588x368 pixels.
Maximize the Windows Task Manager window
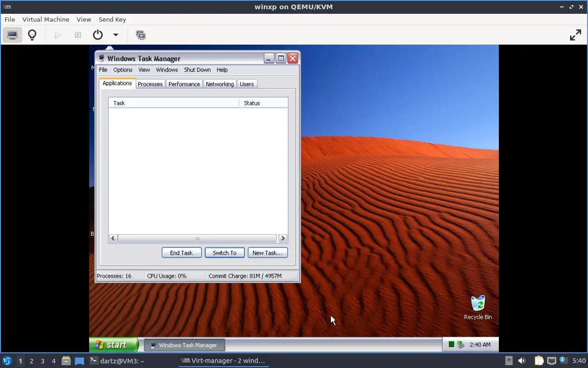pos(281,58)
